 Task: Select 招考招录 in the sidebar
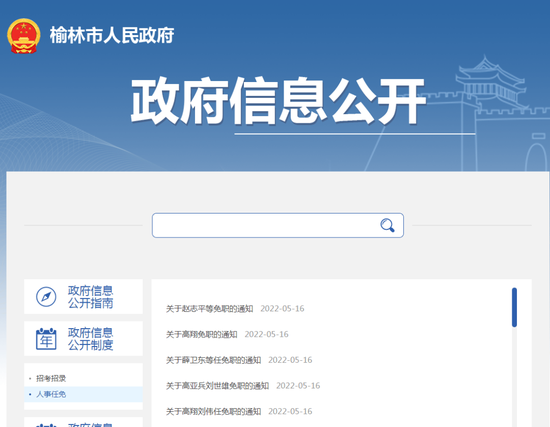(51, 378)
